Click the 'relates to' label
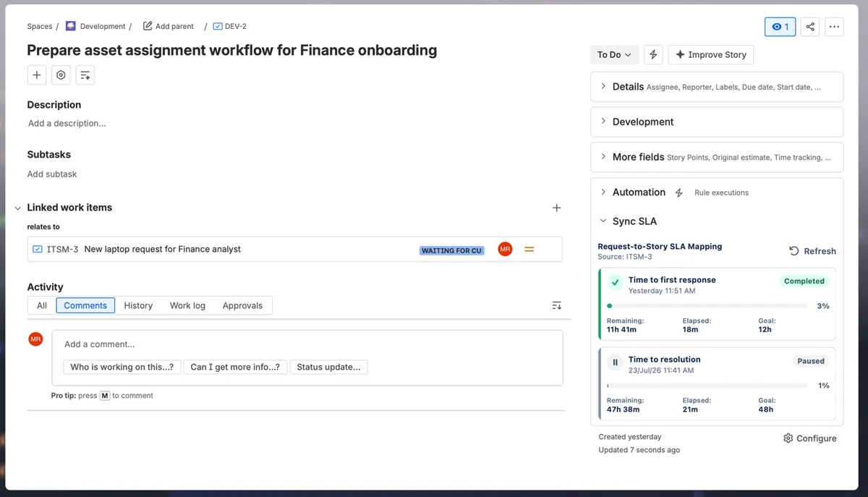 43,226
